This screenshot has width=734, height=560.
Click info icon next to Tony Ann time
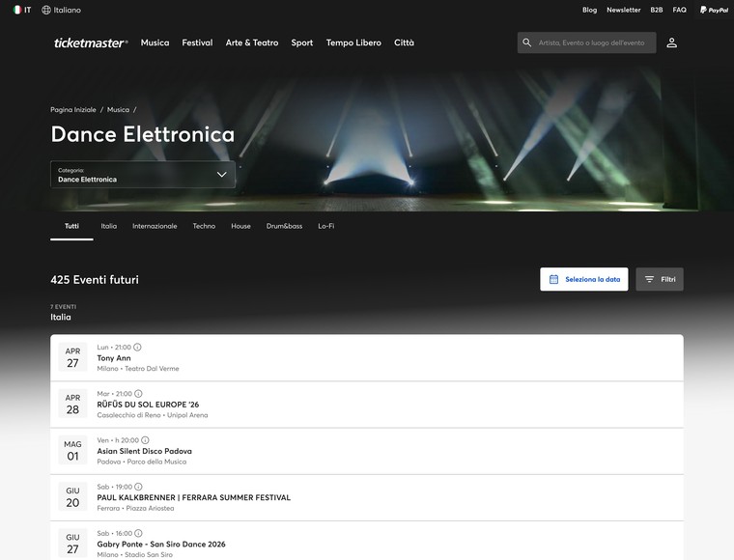137,348
